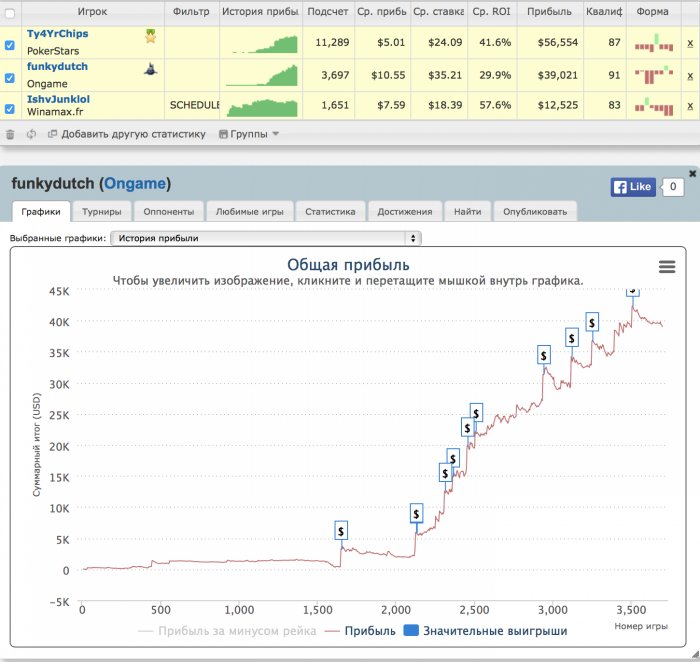Open the Ongame link in the panel title
The image size is (700, 662).
pos(135,183)
